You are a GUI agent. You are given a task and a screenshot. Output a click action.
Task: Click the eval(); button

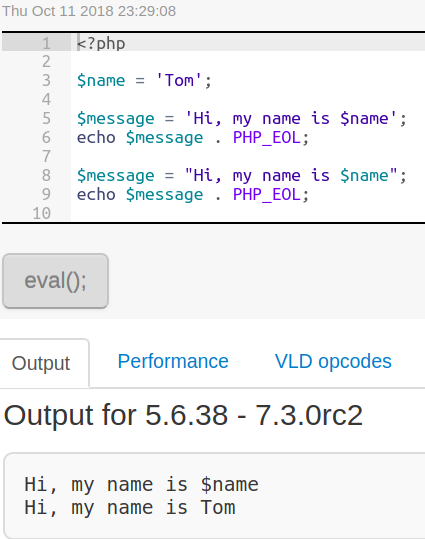click(x=56, y=281)
